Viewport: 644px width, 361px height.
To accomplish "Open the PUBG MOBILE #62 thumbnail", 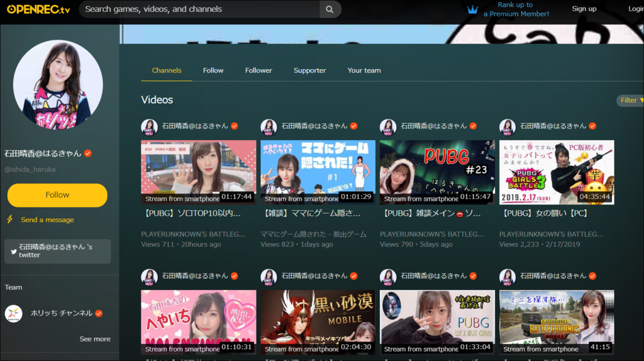I will pyautogui.click(x=438, y=323).
